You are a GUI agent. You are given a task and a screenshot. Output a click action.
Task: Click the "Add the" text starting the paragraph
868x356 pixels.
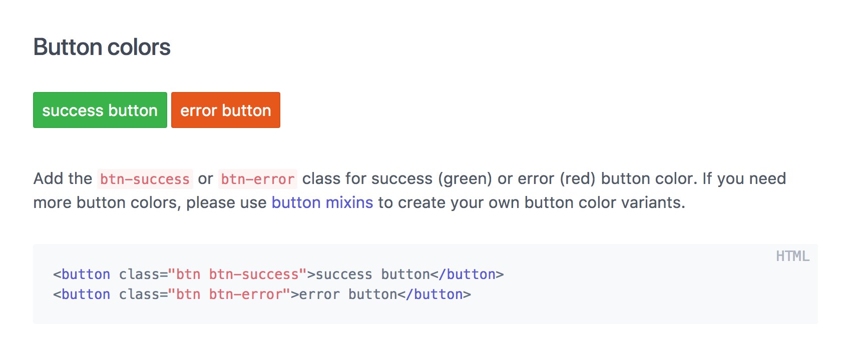click(x=63, y=178)
